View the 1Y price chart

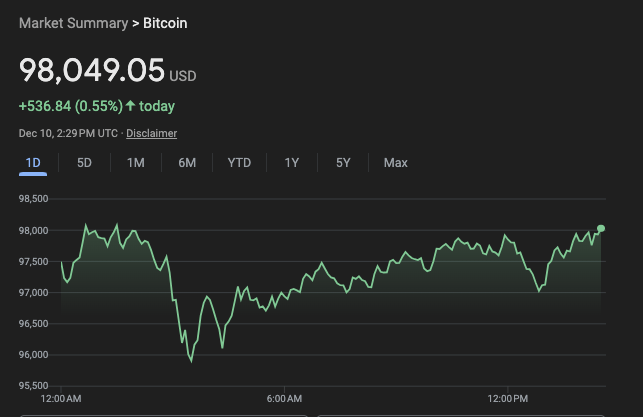point(292,163)
